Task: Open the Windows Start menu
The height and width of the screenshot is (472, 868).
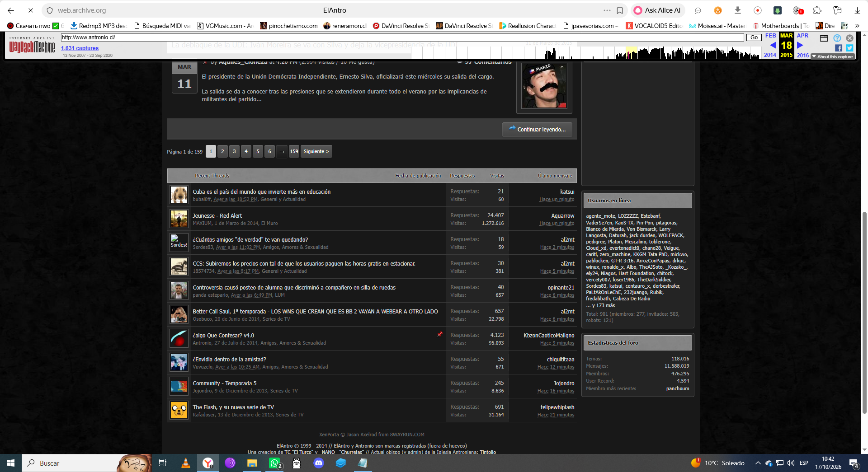Action: tap(11, 463)
